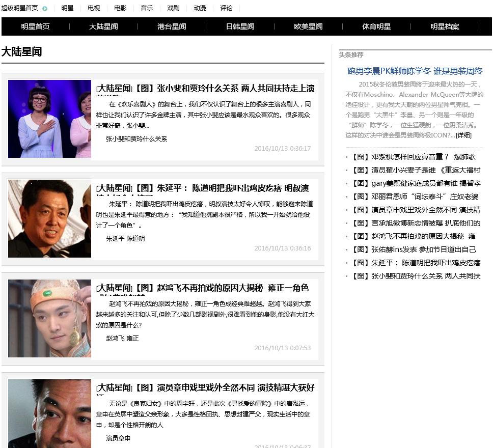Open sidebar item 演员翟小兴妻子是谁
This screenshot has width=493, height=448.
click(416, 170)
